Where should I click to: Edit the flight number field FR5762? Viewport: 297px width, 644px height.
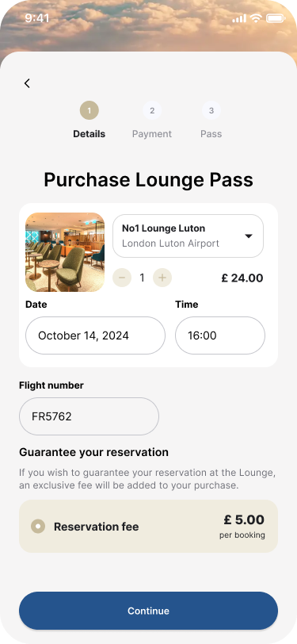tap(89, 416)
